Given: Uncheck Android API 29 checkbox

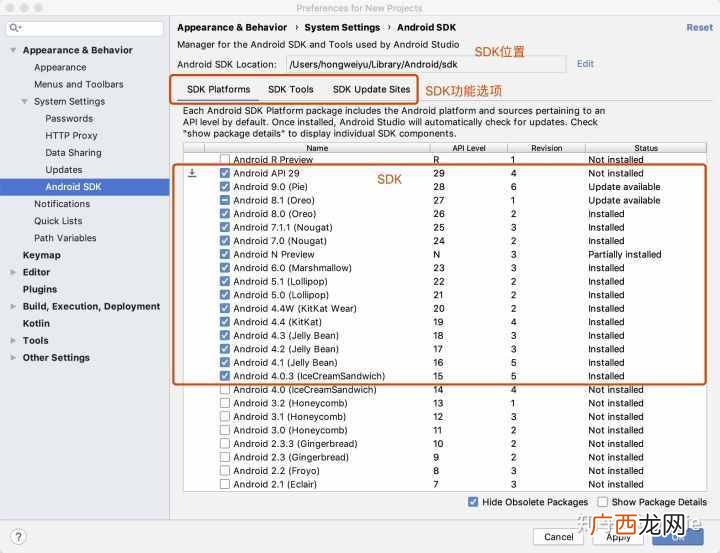Looking at the screenshot, I should point(225,173).
